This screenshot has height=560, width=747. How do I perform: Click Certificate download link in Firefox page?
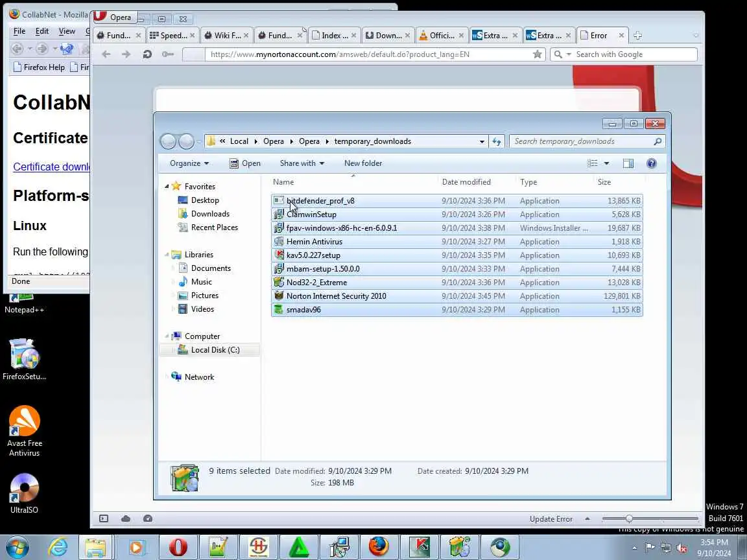click(x=51, y=167)
